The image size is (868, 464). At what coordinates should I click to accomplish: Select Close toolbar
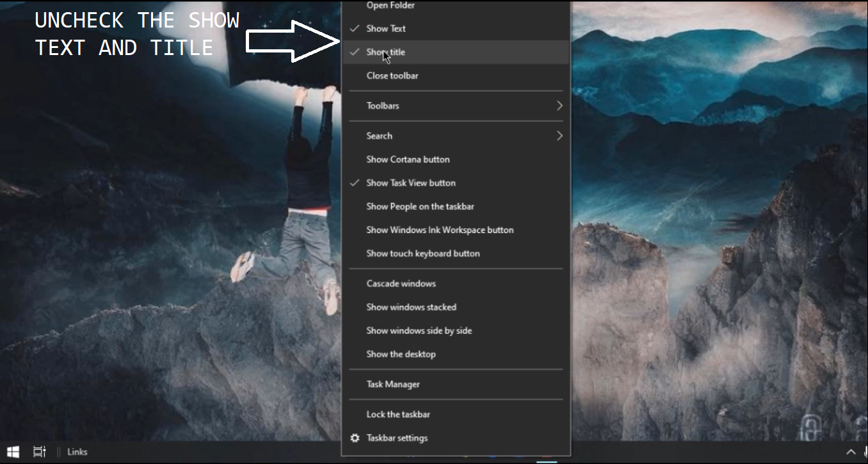click(456, 76)
